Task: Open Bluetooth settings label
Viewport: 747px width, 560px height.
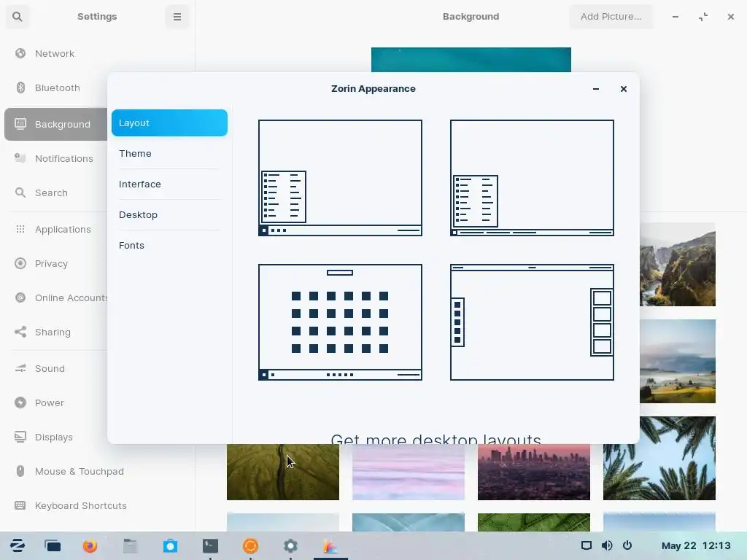Action: [57, 87]
